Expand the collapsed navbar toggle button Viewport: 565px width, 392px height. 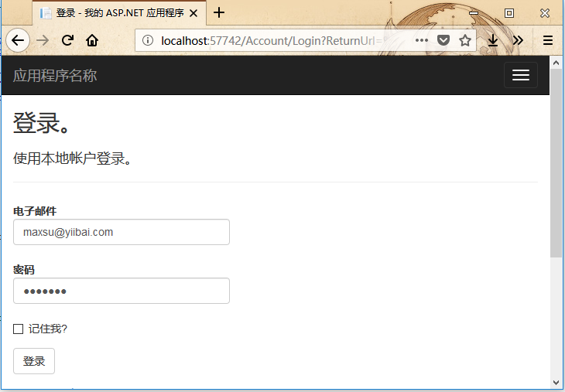pos(520,75)
